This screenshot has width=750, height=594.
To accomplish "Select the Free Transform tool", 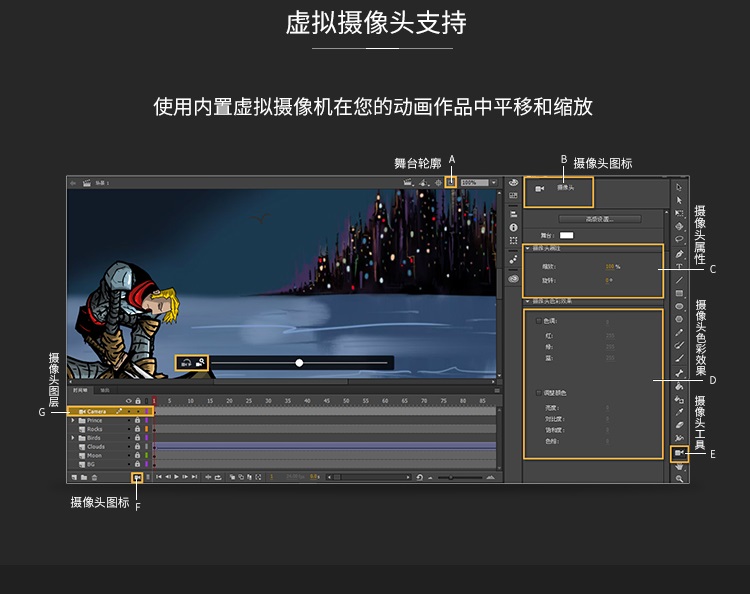I will 679,213.
